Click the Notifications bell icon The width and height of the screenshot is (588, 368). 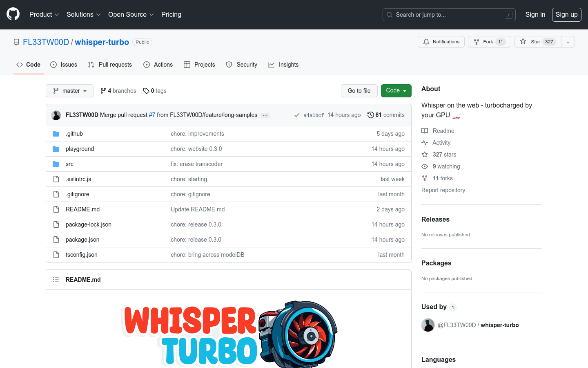pyautogui.click(x=426, y=41)
